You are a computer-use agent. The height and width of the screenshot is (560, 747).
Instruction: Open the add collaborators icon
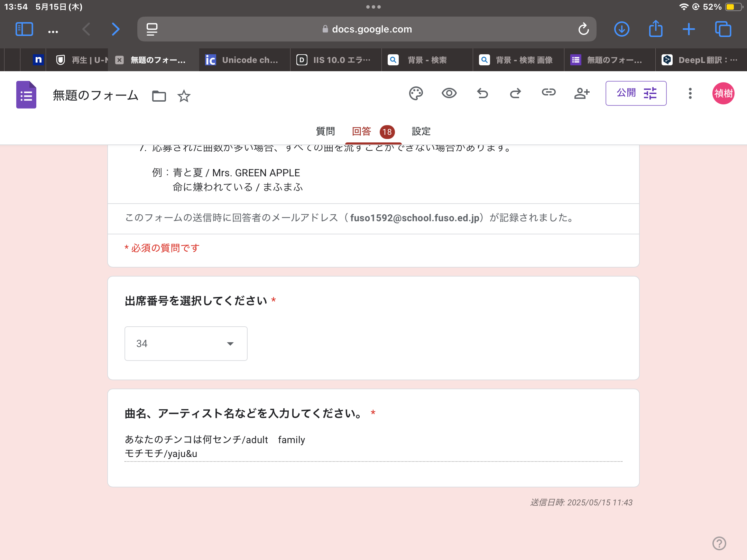point(582,93)
